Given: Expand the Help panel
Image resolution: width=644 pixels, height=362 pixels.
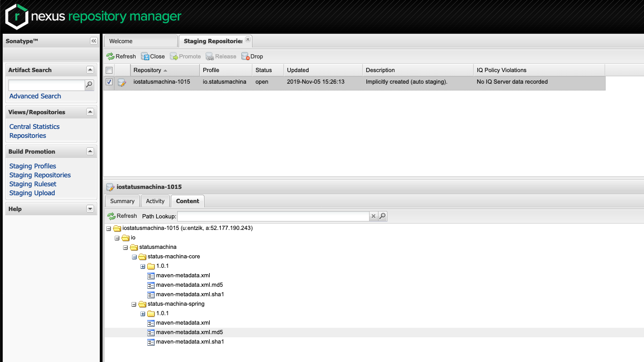Looking at the screenshot, I should pyautogui.click(x=90, y=209).
